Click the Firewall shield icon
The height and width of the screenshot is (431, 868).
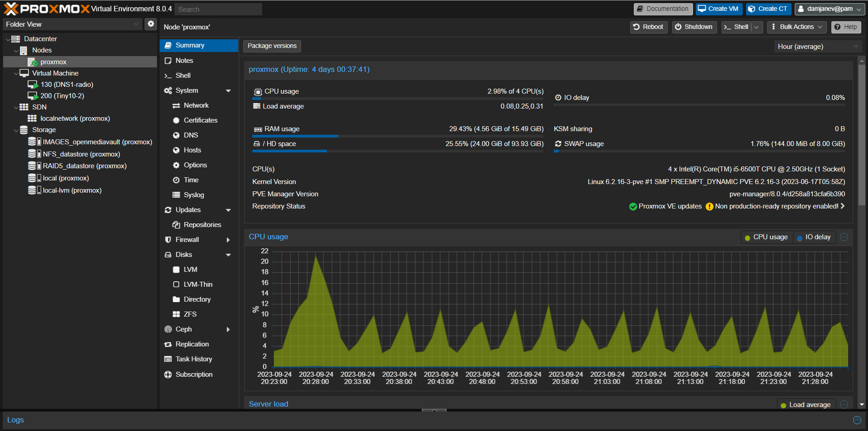tap(168, 240)
